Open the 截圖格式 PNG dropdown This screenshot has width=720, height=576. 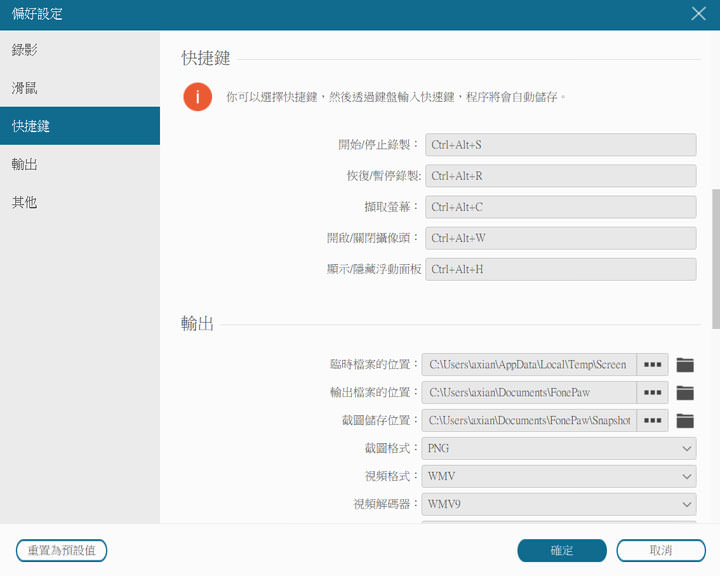click(559, 448)
